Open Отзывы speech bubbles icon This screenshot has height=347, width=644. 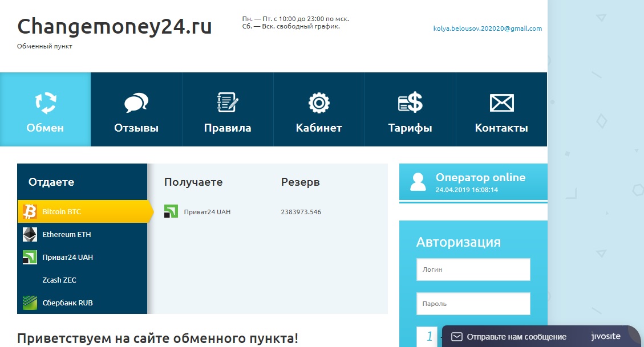coord(136,103)
